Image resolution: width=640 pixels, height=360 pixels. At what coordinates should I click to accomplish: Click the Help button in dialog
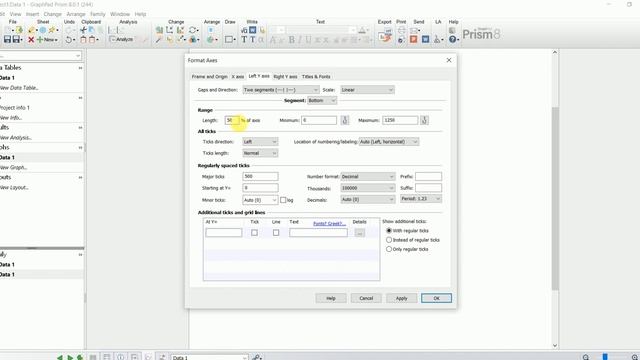pyautogui.click(x=331, y=298)
